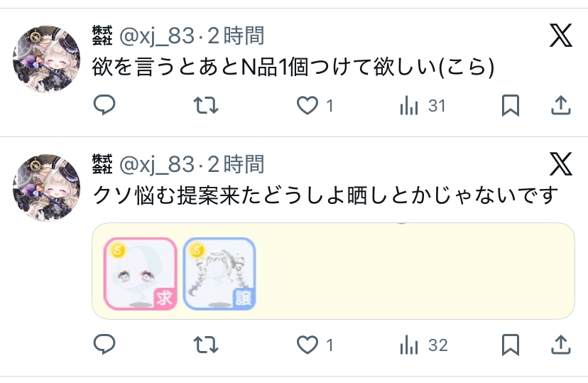Open profile avatar of second tweet

click(46, 188)
